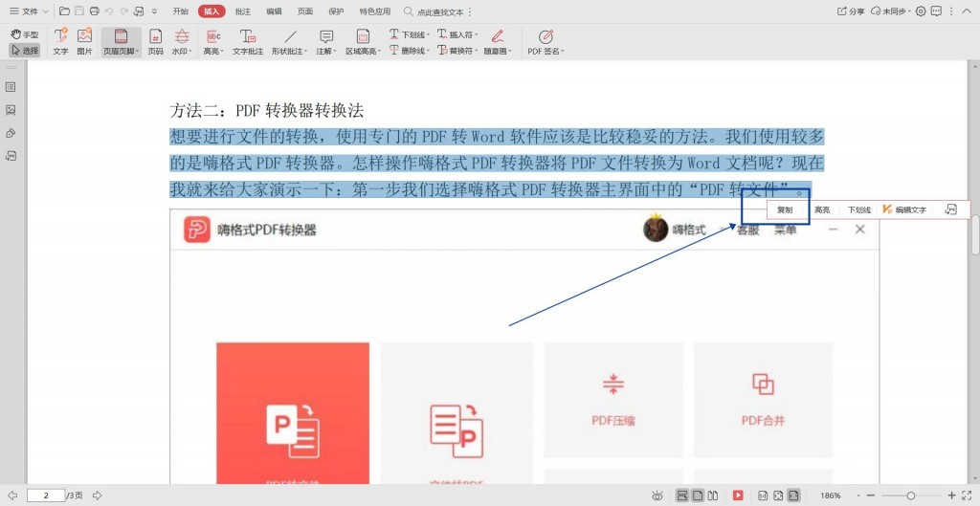Image resolution: width=980 pixels, height=506 pixels.
Task: Open the zoom percentage dropdown arrow
Action: coord(857,495)
